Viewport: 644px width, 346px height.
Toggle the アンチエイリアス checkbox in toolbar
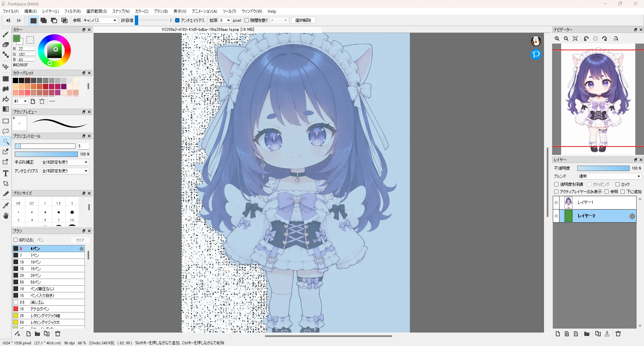coord(177,20)
